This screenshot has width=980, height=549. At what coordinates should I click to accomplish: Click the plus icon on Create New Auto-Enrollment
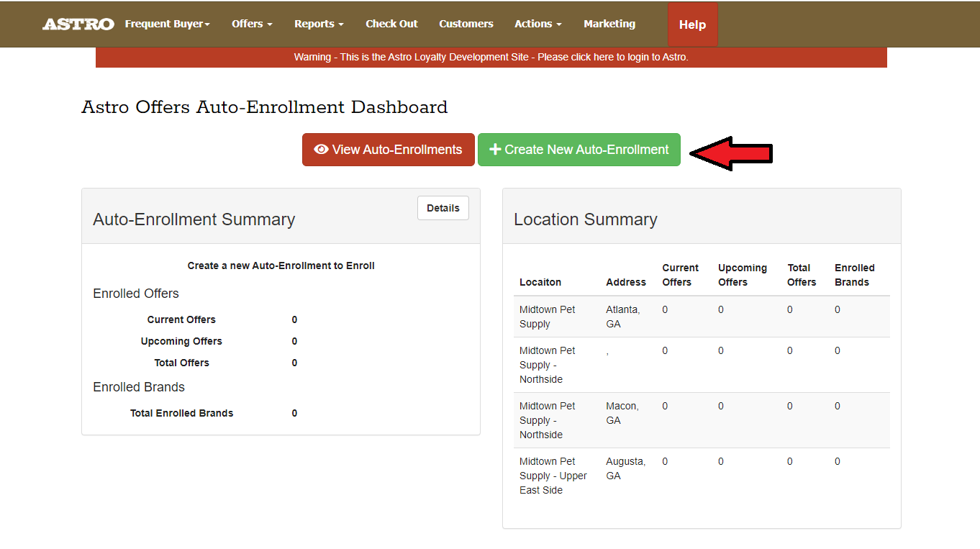click(495, 150)
